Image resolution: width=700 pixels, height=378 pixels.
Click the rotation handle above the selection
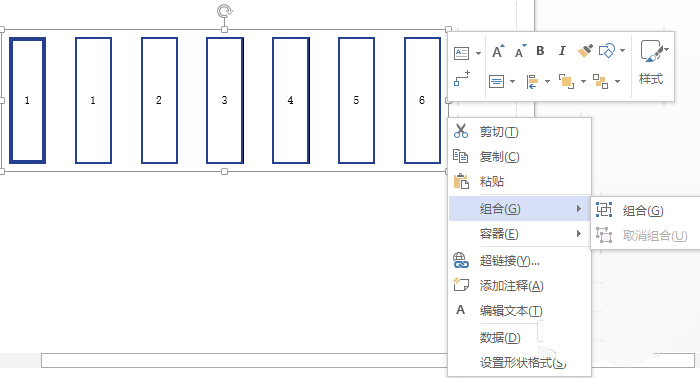pyautogui.click(x=225, y=11)
